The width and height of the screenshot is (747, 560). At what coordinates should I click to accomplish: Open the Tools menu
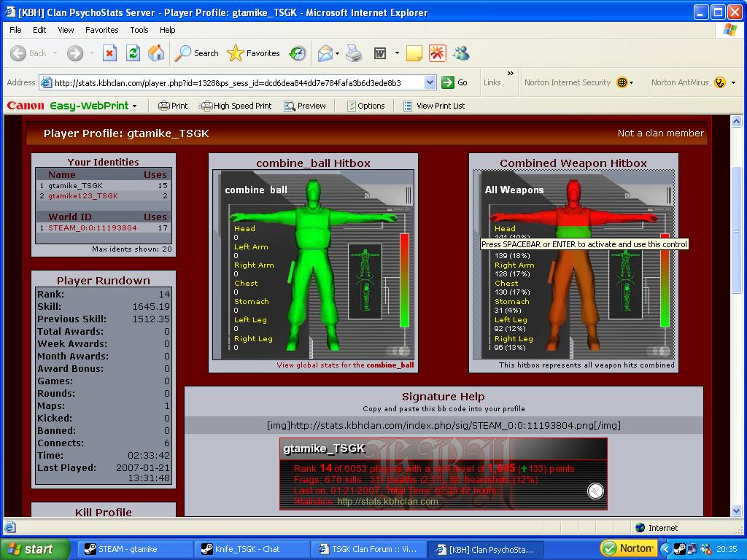tap(139, 30)
